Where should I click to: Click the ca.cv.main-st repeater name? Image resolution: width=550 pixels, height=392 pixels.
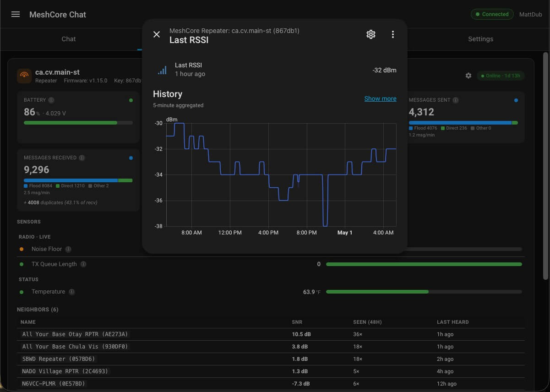click(x=57, y=72)
